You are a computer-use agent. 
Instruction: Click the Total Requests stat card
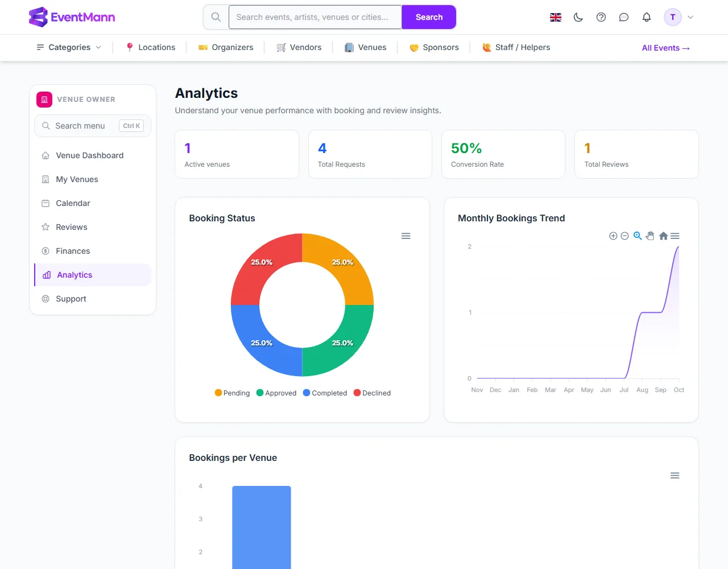370,154
